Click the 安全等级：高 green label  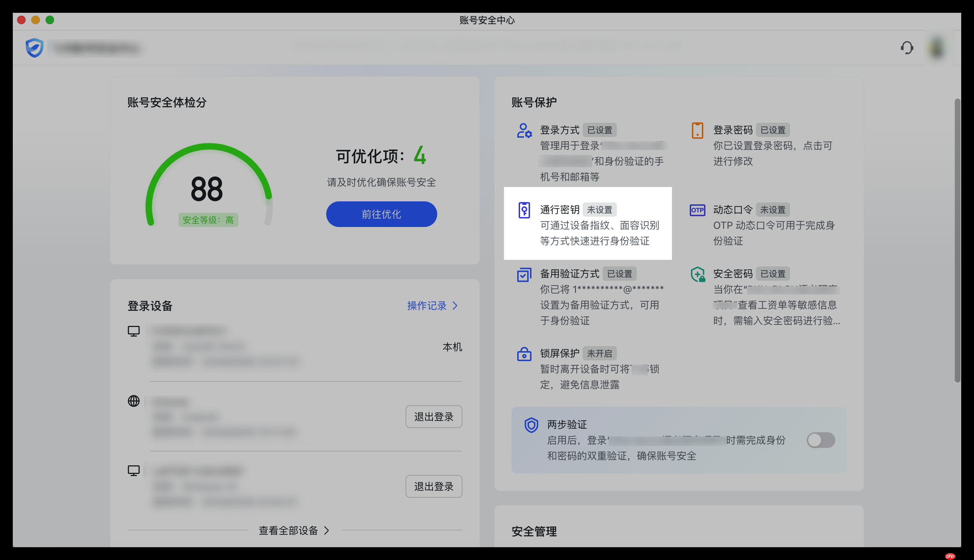208,220
